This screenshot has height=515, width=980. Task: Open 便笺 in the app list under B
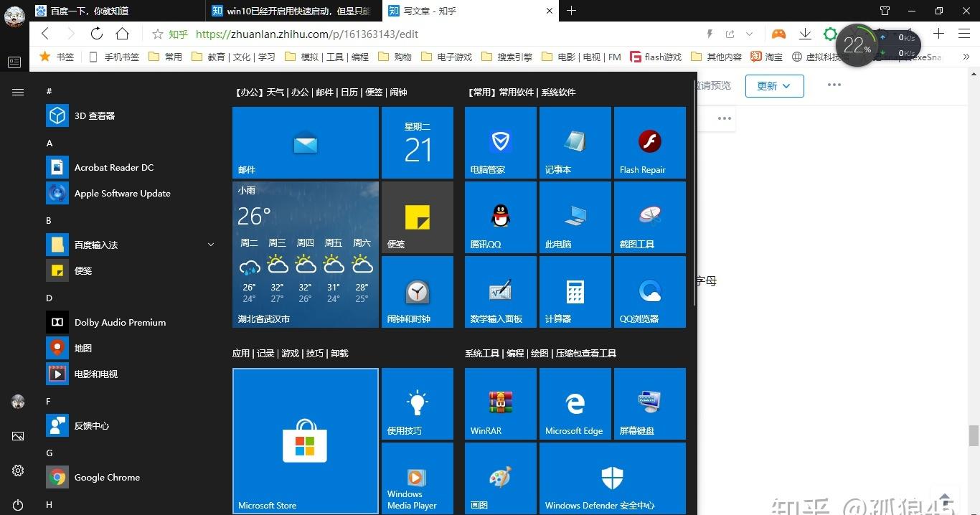pos(132,270)
